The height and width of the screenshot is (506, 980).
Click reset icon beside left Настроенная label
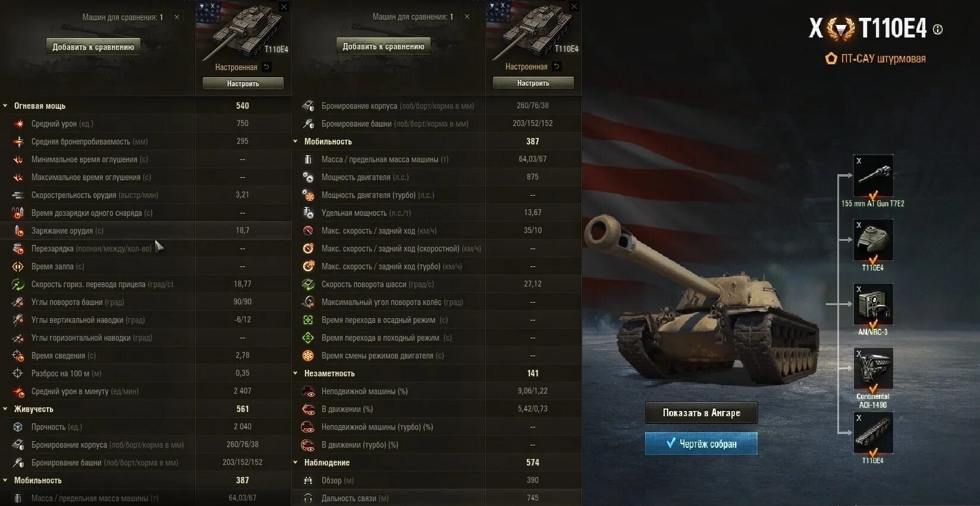(267, 67)
